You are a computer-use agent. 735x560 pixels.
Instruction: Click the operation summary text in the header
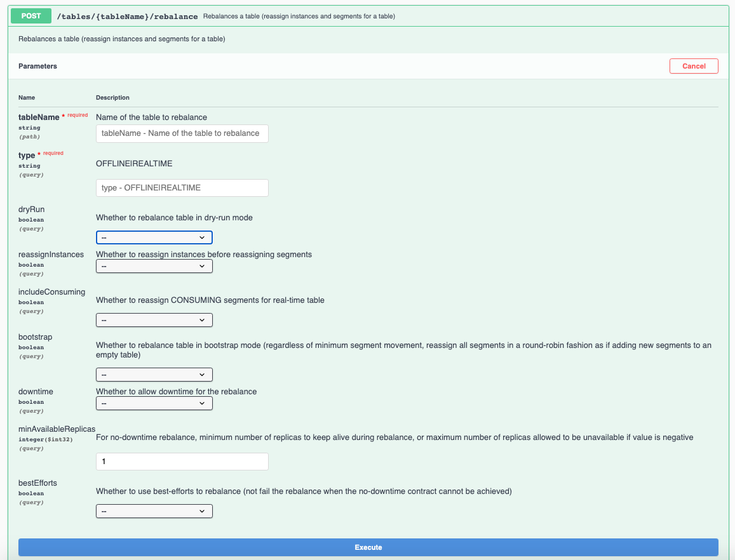pyautogui.click(x=299, y=17)
